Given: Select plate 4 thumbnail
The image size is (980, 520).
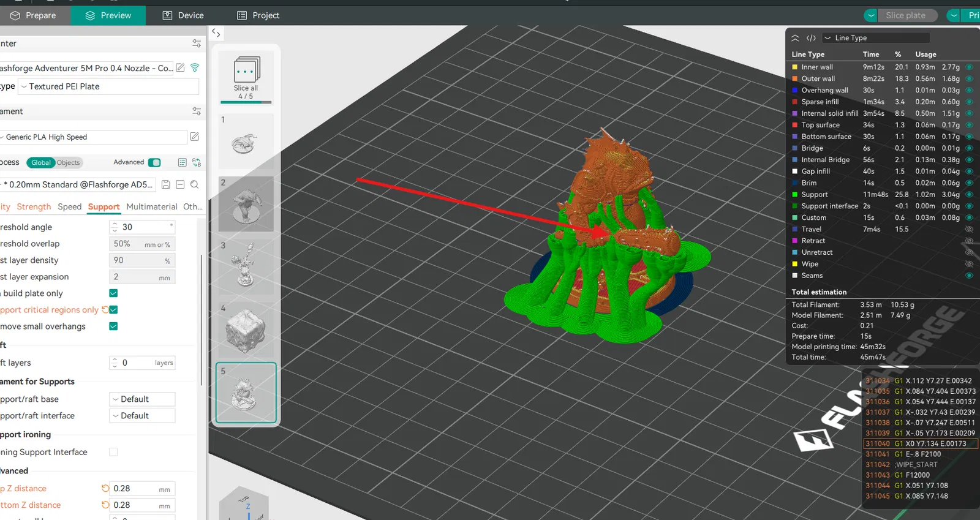Looking at the screenshot, I should 246,330.
